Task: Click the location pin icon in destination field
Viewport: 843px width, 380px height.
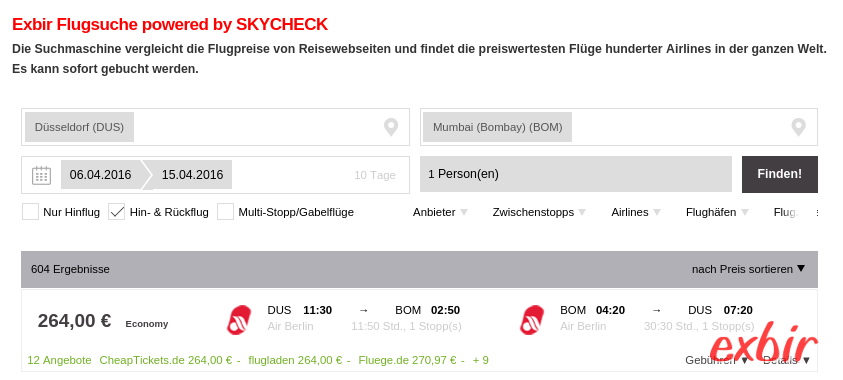Action: (798, 127)
